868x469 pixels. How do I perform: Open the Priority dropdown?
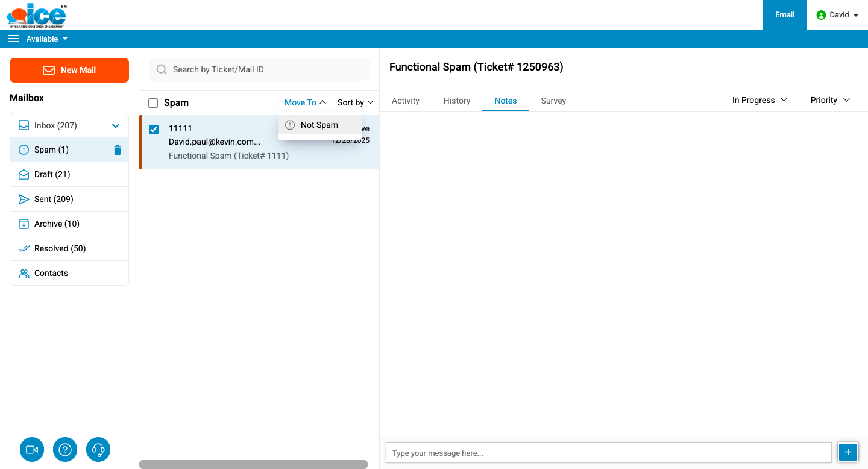(829, 100)
